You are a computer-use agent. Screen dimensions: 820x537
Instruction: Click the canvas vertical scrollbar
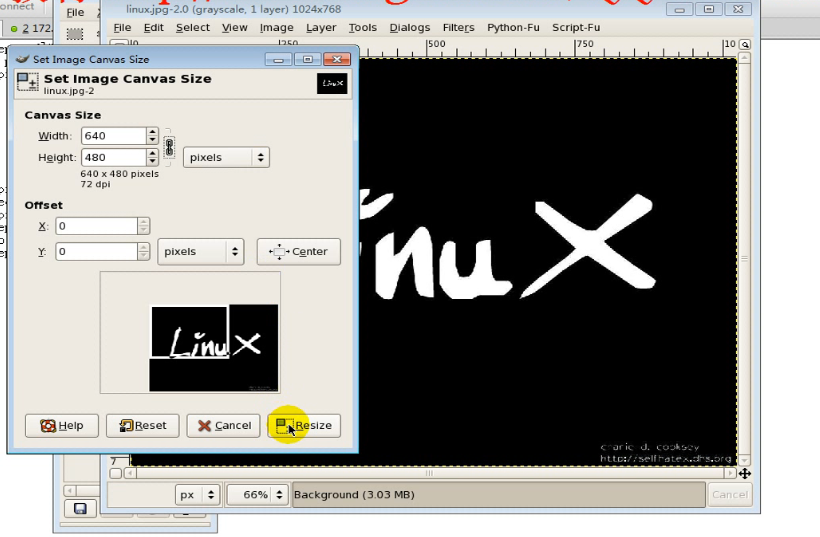pos(744,259)
